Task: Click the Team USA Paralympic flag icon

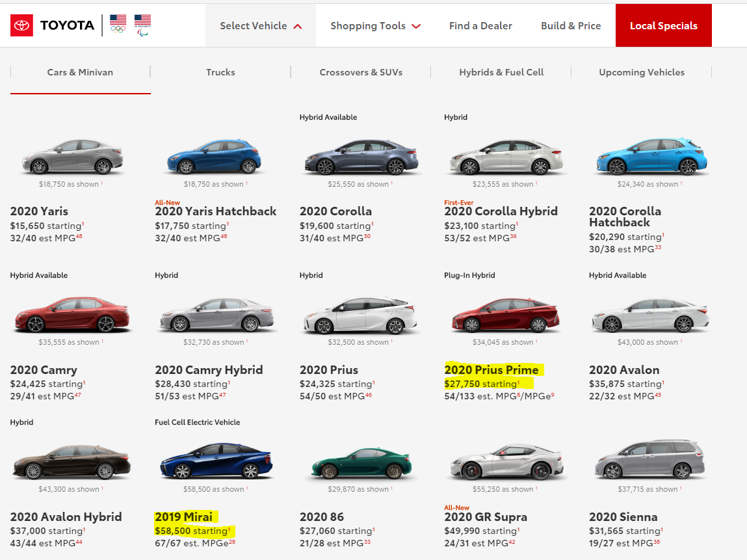Action: tap(142, 25)
